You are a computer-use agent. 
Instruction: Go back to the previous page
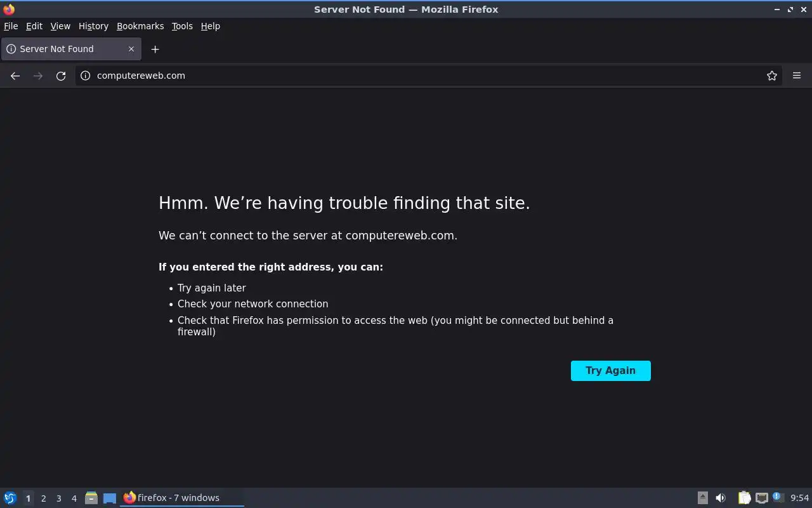[x=15, y=76]
